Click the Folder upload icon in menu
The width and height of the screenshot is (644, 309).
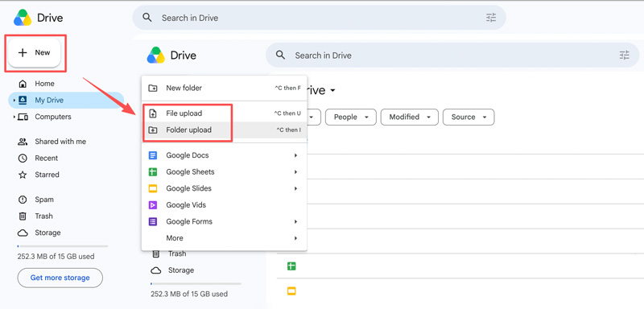pyautogui.click(x=153, y=130)
